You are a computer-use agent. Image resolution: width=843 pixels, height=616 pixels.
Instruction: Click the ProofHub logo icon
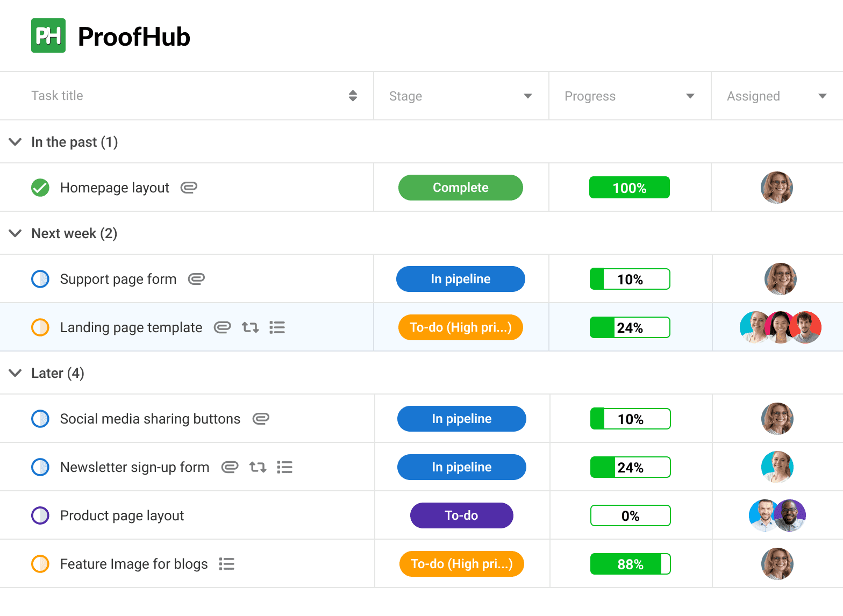pyautogui.click(x=48, y=35)
